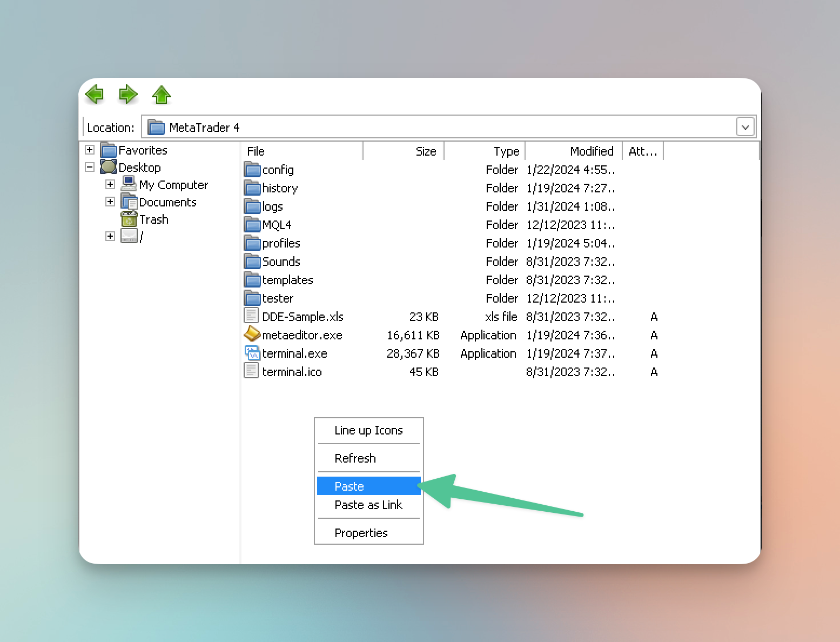Click the logs folder icon

tap(252, 206)
